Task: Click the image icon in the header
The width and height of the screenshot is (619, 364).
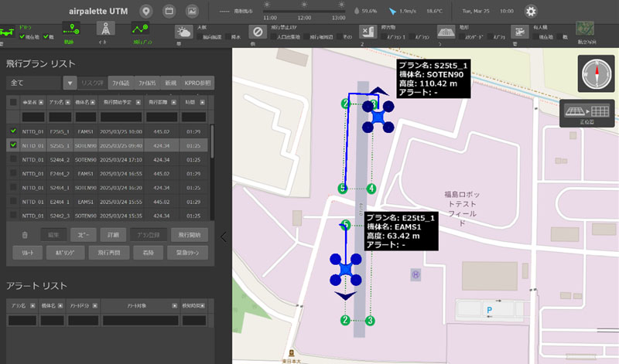Action: click(192, 11)
